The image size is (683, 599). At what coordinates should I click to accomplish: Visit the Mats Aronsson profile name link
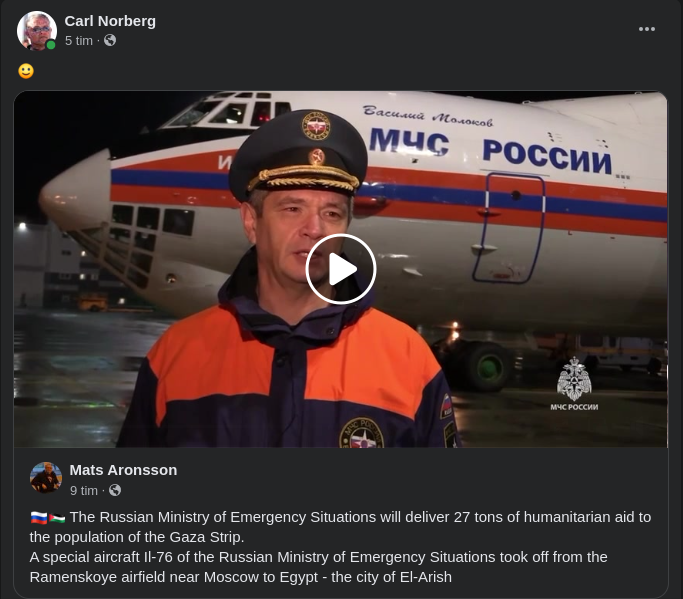(x=123, y=470)
